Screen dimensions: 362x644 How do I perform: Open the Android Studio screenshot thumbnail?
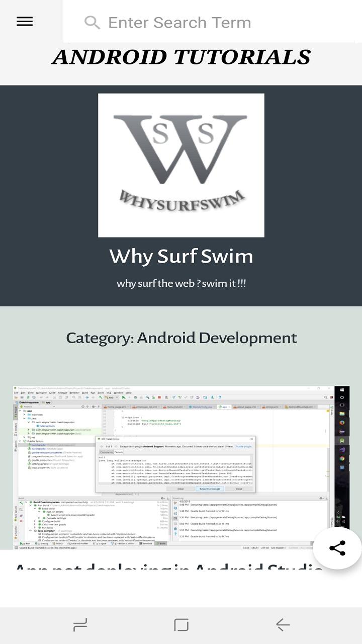181,467
